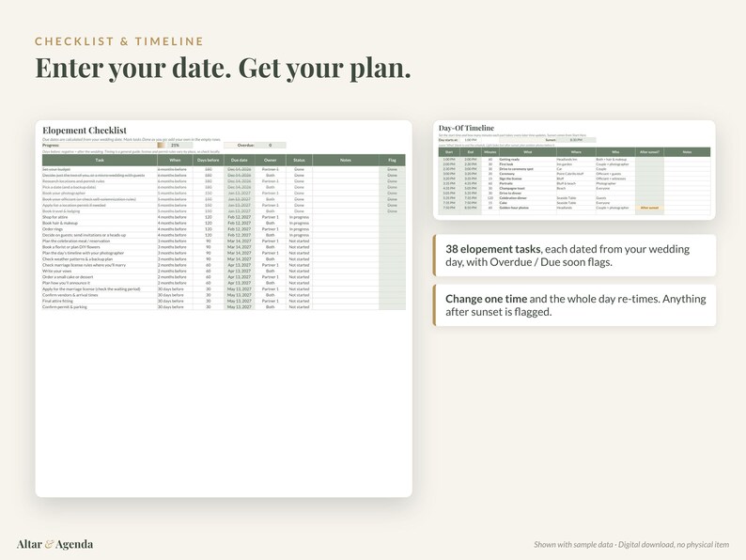Select the "Day starts at" time cell
The height and width of the screenshot is (560, 746).
click(x=471, y=140)
